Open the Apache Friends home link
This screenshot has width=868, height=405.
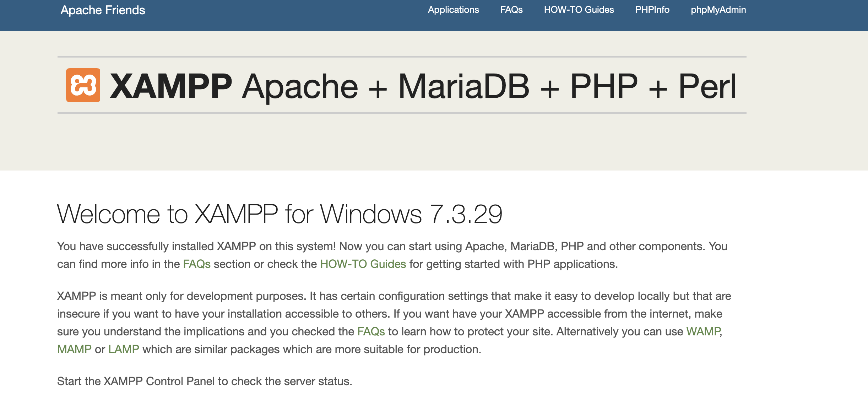[103, 10]
